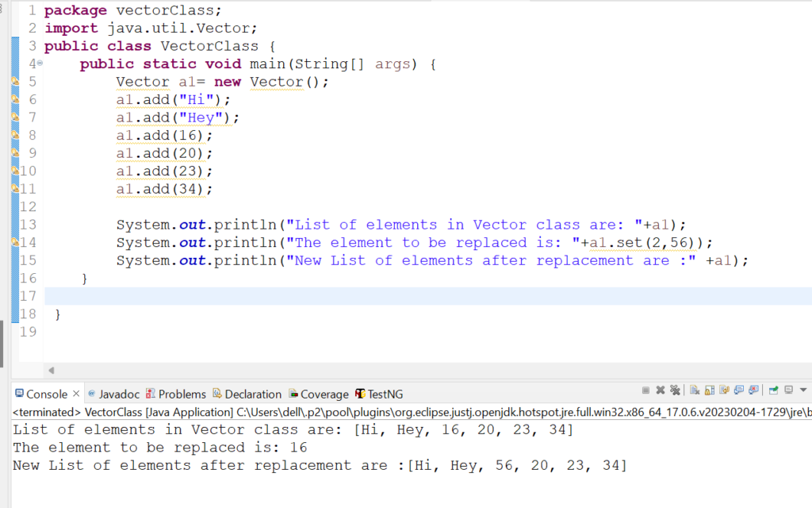The width and height of the screenshot is (812, 508).
Task: Click the warning marker on line 9
Action: 15,153
